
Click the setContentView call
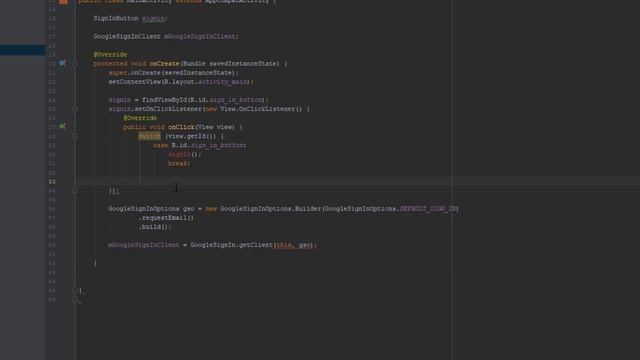135,82
